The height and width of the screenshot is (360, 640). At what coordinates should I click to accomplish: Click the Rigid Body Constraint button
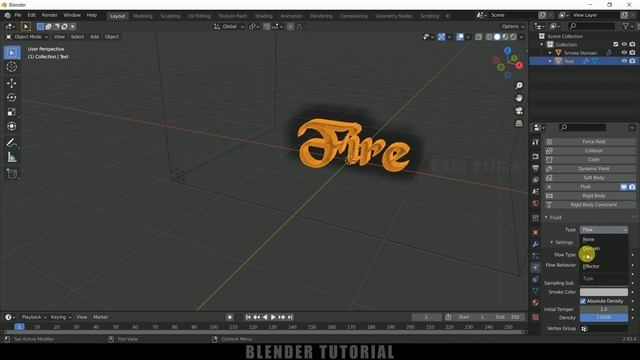pyautogui.click(x=590, y=205)
